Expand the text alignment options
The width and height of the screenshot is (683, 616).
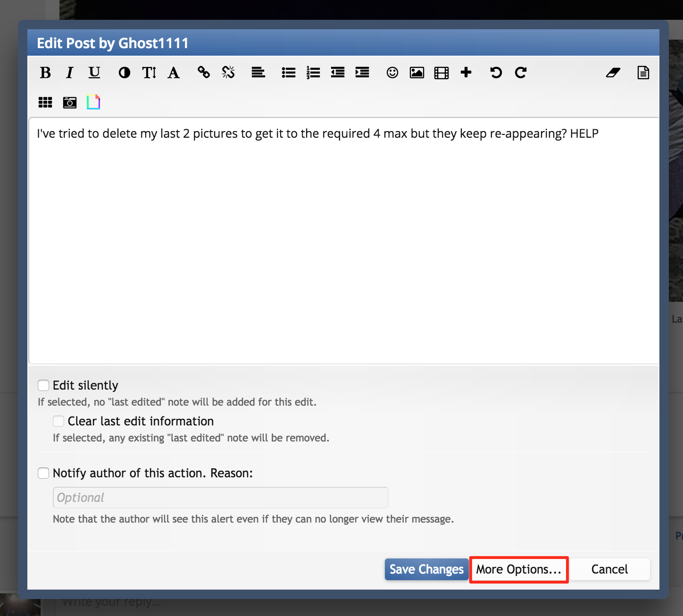[x=258, y=73]
